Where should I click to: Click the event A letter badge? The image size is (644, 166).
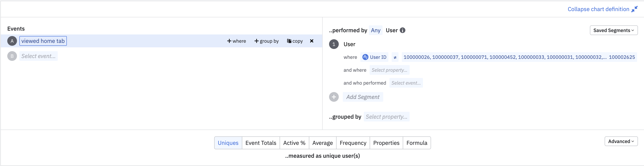(x=12, y=41)
